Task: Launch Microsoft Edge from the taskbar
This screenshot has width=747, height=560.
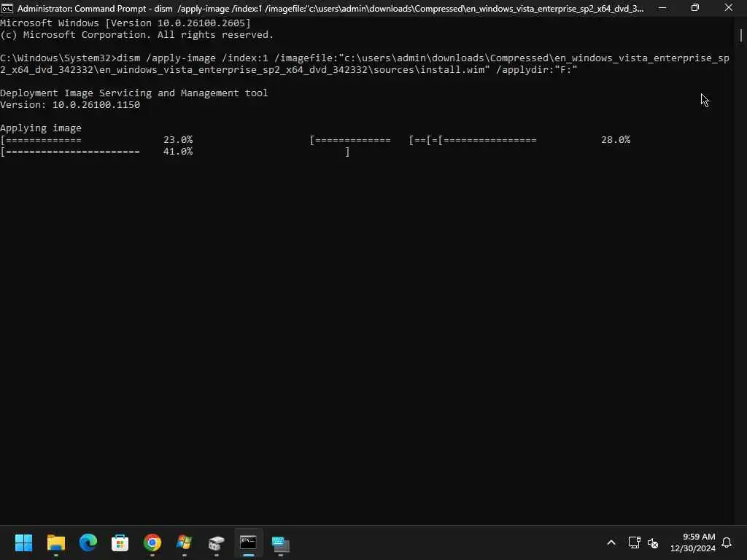Action: click(x=88, y=542)
